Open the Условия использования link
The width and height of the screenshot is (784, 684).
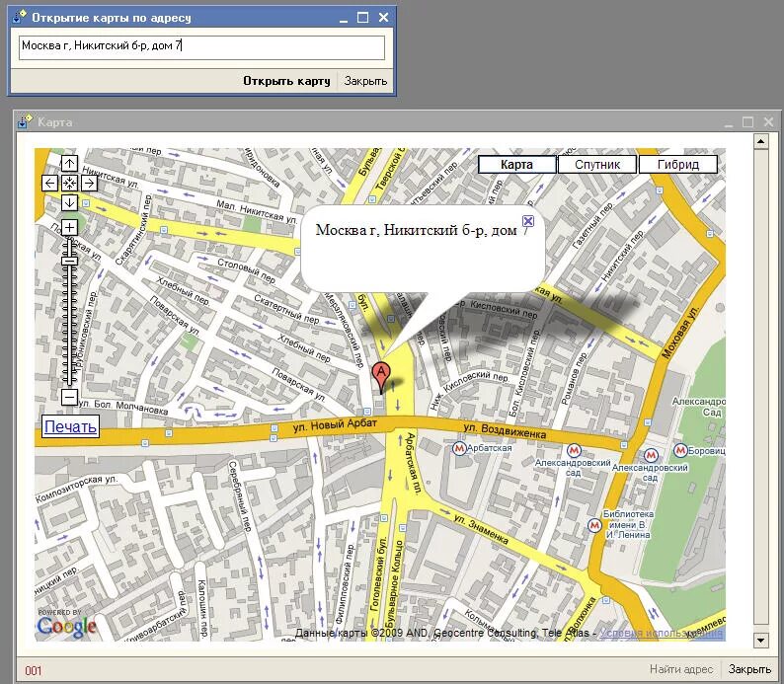[661, 633]
